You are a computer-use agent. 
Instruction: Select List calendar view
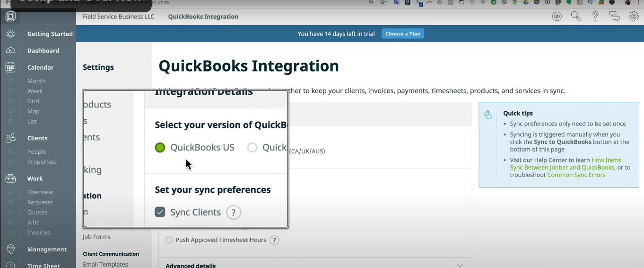click(32, 121)
